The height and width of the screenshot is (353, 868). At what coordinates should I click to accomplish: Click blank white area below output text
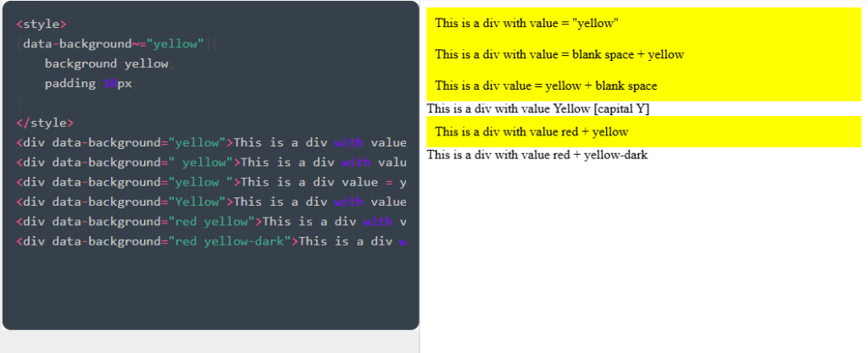coord(643,254)
